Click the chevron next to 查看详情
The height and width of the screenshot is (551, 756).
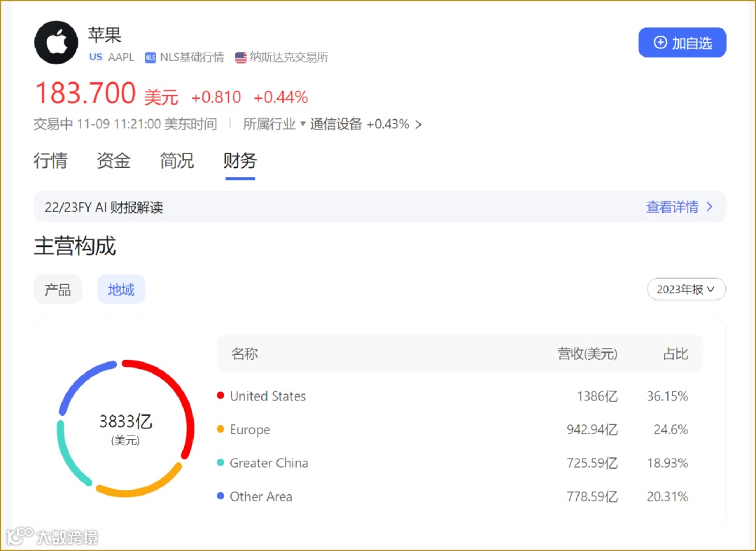[709, 207]
